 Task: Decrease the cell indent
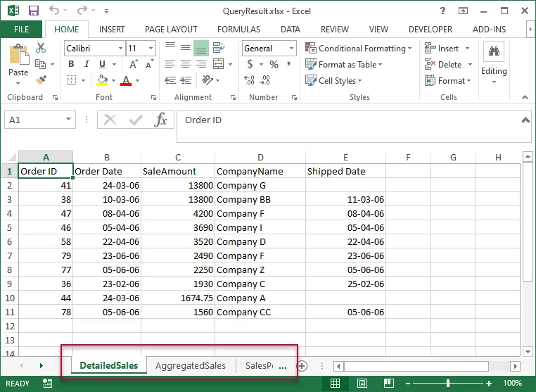(170, 80)
